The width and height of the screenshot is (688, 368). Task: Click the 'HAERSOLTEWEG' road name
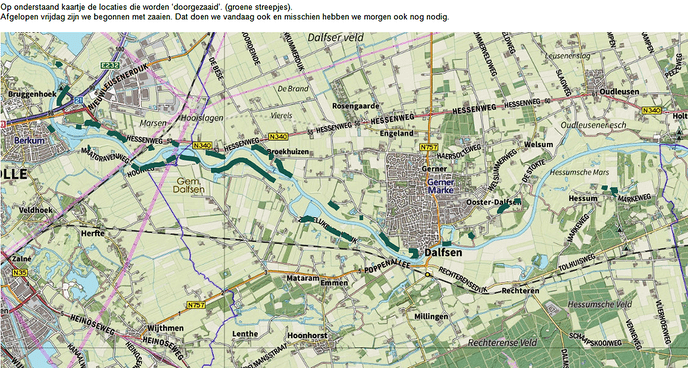point(459,151)
